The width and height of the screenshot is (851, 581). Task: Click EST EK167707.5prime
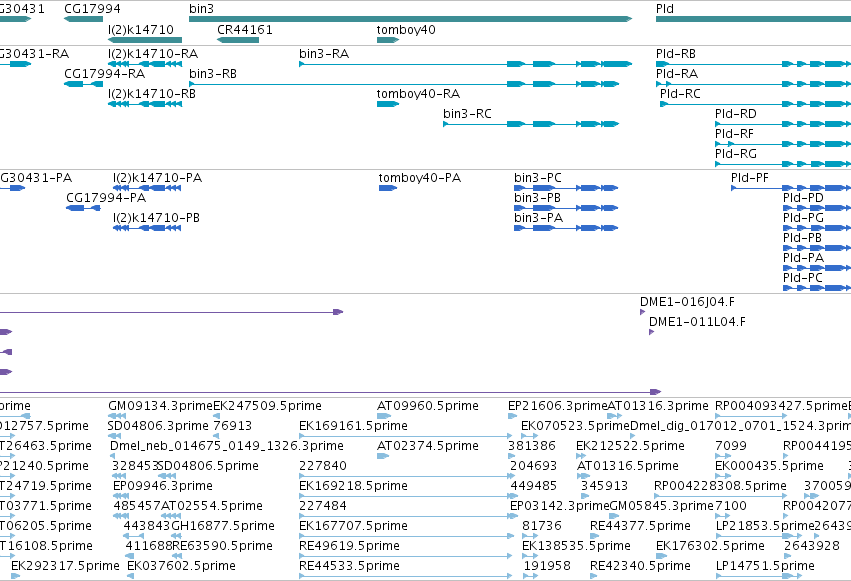coord(406,536)
